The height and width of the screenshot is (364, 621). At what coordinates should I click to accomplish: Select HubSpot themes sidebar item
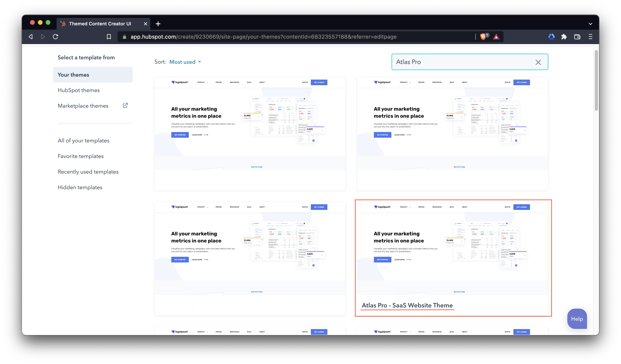click(x=79, y=90)
